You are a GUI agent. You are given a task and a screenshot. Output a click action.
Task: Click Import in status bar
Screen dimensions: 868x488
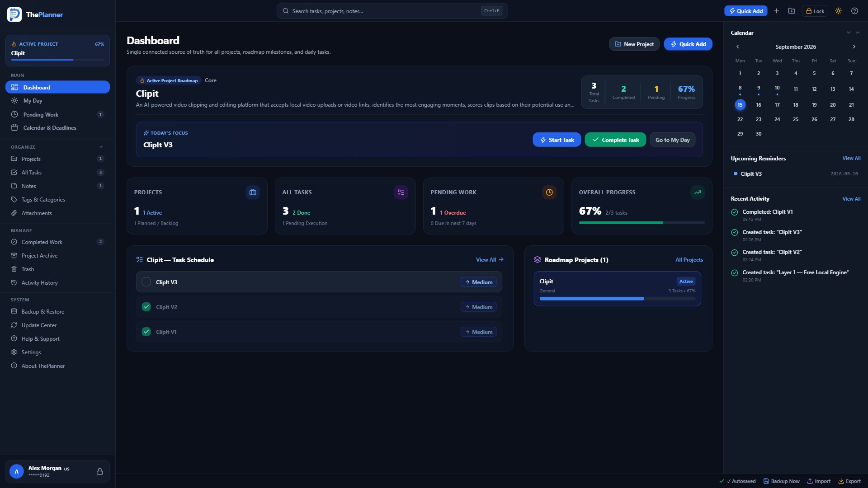[819, 481]
